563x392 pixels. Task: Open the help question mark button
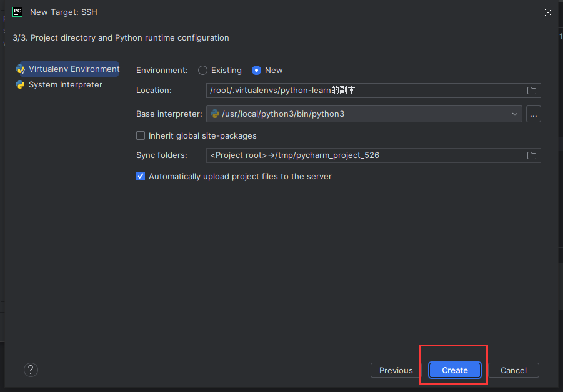click(x=31, y=370)
